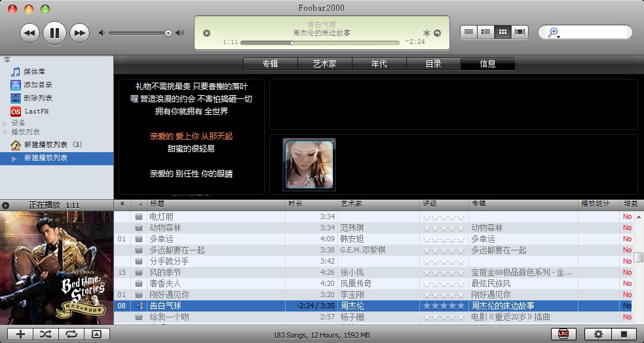
Task: Skip to the next track
Action: (80, 33)
